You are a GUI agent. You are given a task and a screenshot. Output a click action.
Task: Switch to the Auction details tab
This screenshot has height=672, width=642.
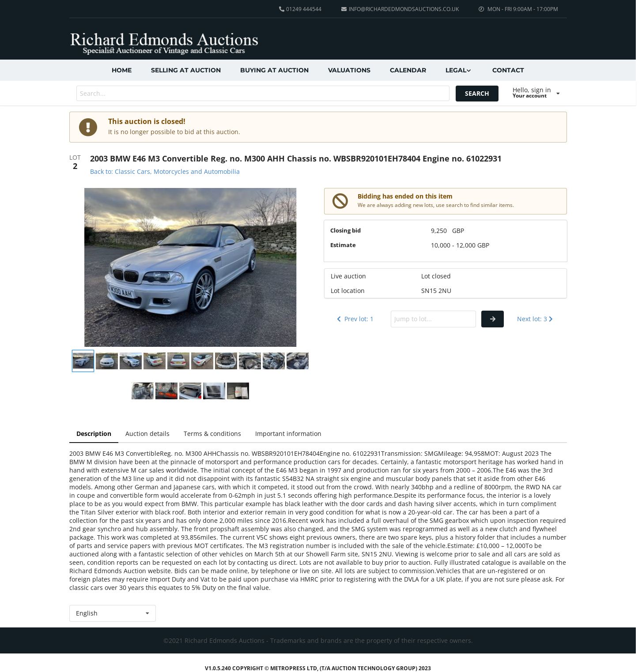pos(147,434)
